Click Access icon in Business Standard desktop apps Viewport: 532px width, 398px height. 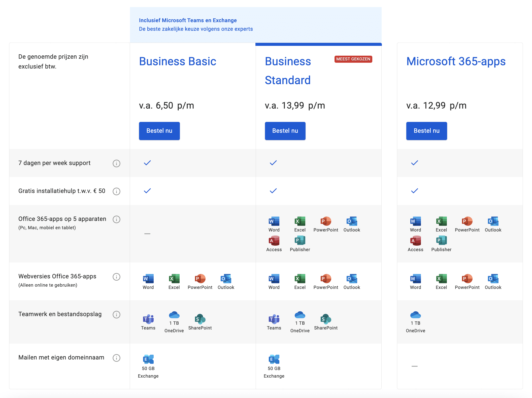(x=274, y=241)
